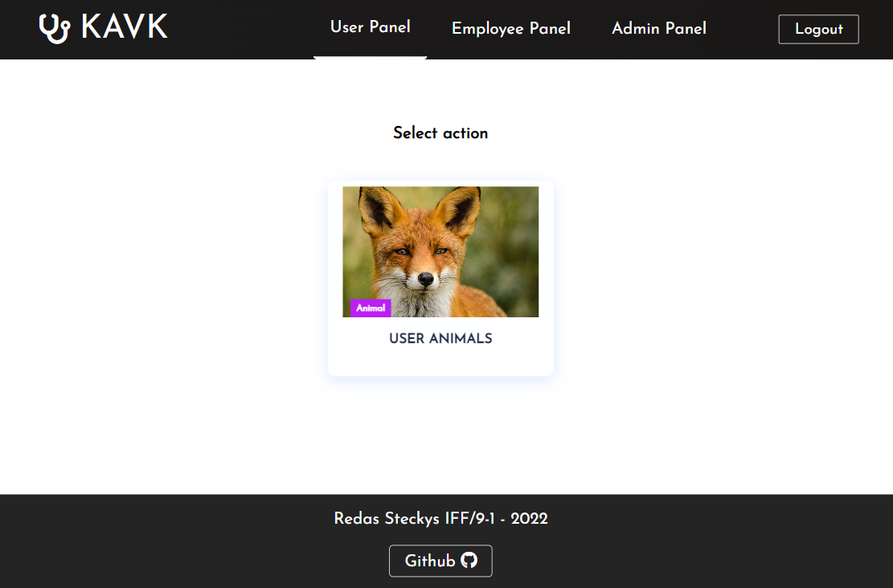Select the white card containing the fox
The height and width of the screenshot is (588, 893).
point(440,279)
